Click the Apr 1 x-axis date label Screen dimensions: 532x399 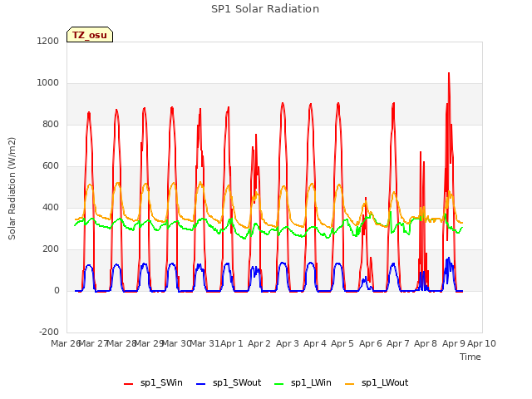click(232, 343)
